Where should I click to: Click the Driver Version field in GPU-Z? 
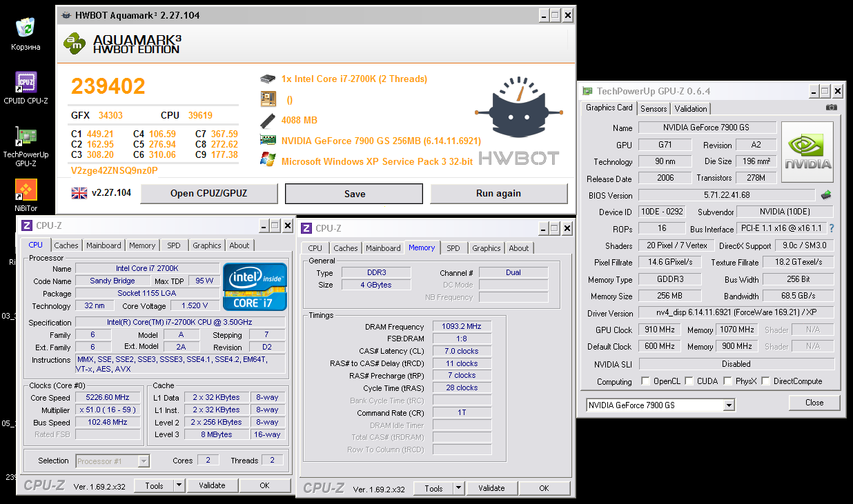click(736, 313)
